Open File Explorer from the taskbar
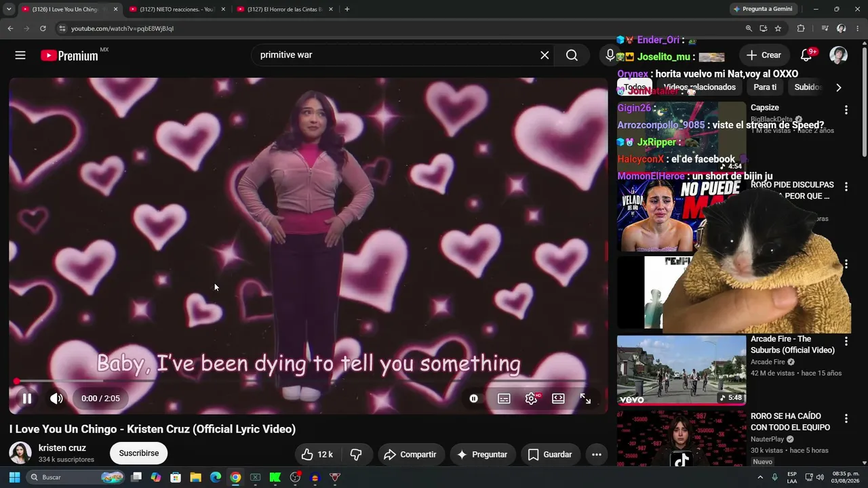The height and width of the screenshot is (488, 868). pos(195,477)
